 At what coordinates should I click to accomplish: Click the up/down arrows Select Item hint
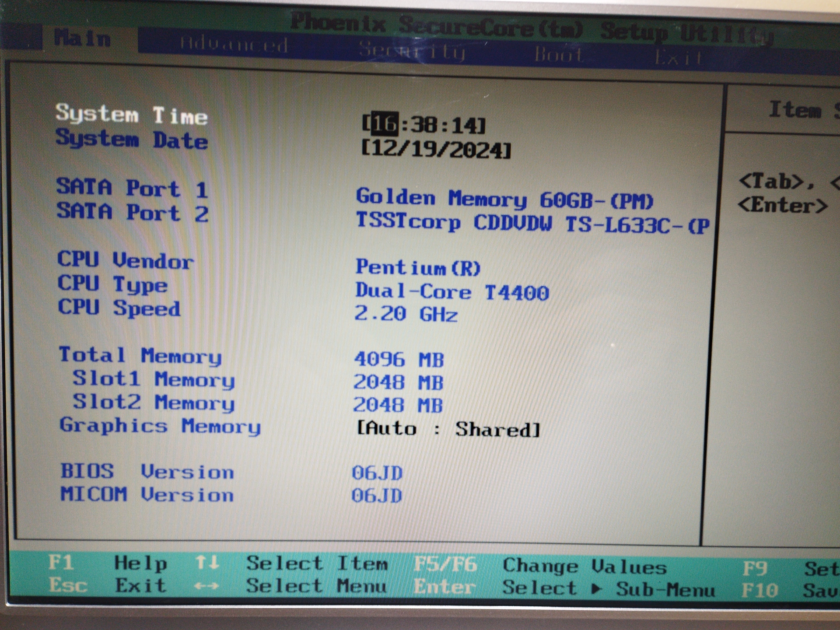tap(291, 563)
